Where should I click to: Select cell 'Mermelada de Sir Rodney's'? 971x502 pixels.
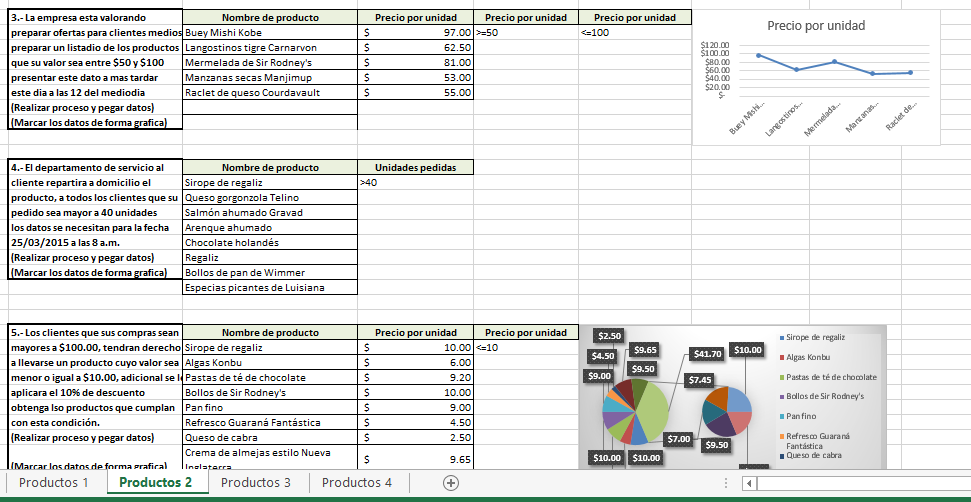point(270,63)
